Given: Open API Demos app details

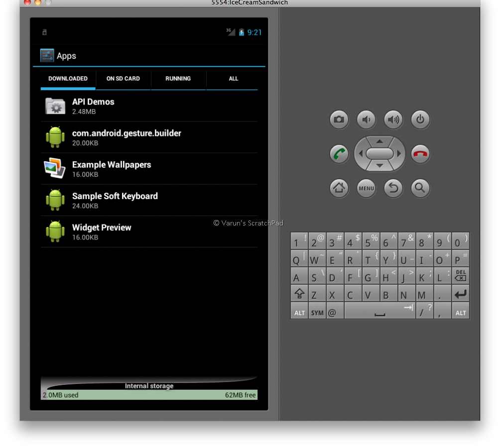Looking at the screenshot, I should (149, 106).
